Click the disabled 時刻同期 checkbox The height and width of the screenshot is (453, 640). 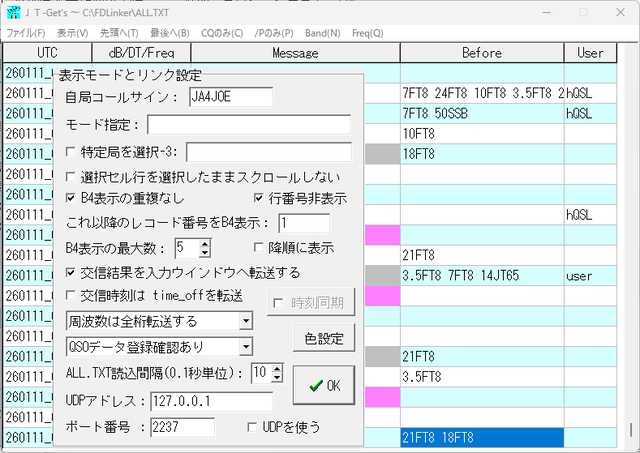pyautogui.click(x=278, y=303)
